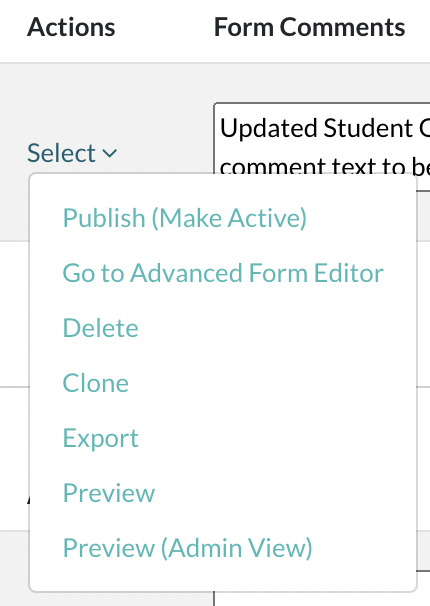This screenshot has height=606, width=430.
Task: Click the Clone link in dropdown list
Action: pyautogui.click(x=95, y=383)
